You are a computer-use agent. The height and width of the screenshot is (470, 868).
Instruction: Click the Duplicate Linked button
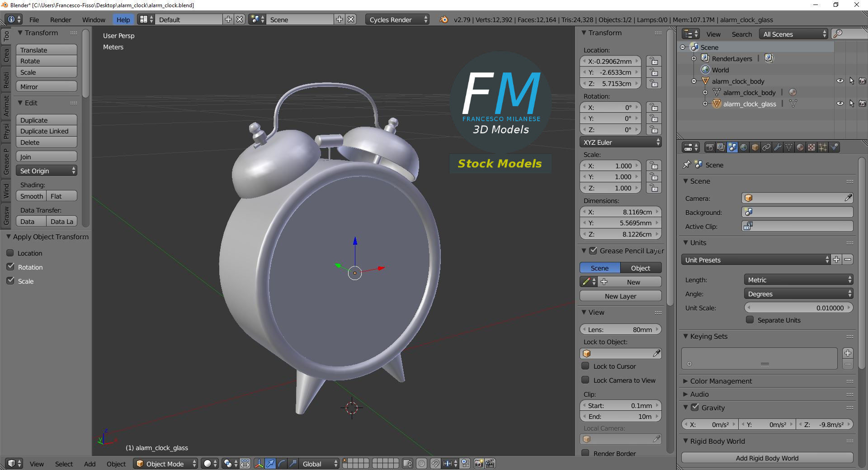(47, 131)
